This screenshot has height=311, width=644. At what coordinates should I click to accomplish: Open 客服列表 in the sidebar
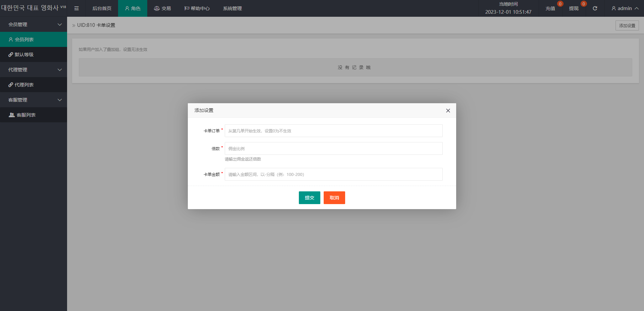coord(26,115)
